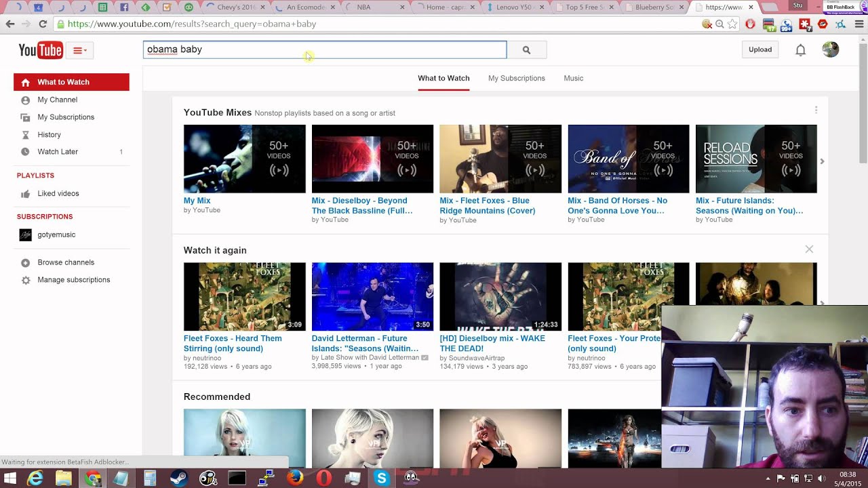Click the Manage subscriptions gear icon

point(25,280)
